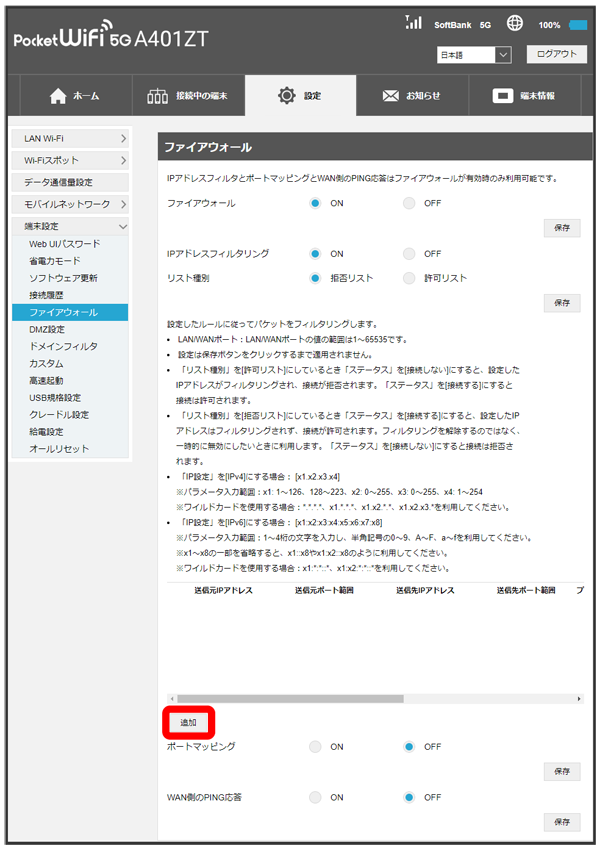Click the home icon in ホーム tab
Viewport: 600px width, 848px height.
(x=58, y=96)
